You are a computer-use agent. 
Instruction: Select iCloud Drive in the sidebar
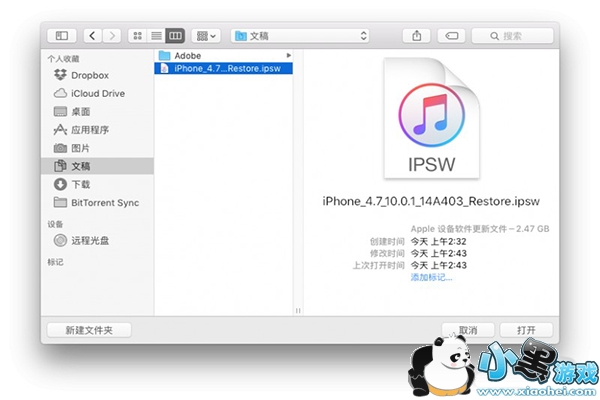coord(97,93)
